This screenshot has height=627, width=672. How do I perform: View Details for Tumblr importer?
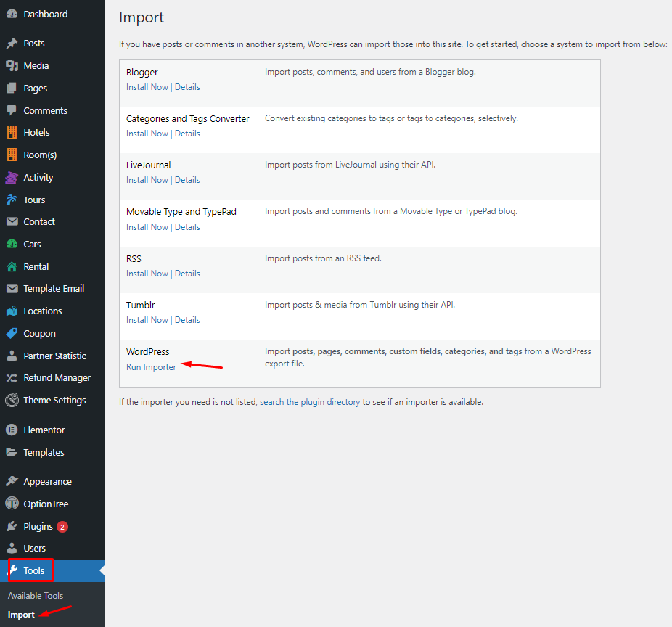click(187, 320)
